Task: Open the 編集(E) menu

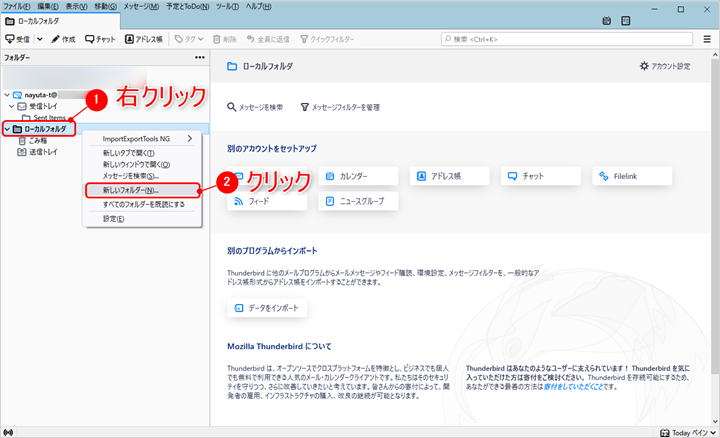Action: [48, 6]
